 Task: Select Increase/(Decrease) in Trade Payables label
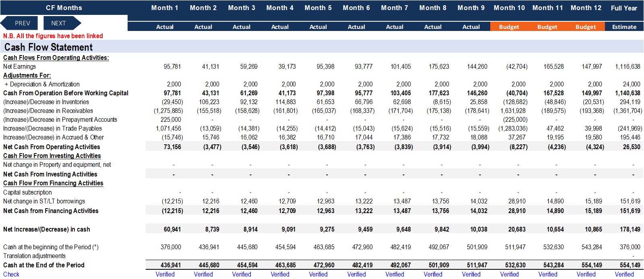[x=52, y=128]
